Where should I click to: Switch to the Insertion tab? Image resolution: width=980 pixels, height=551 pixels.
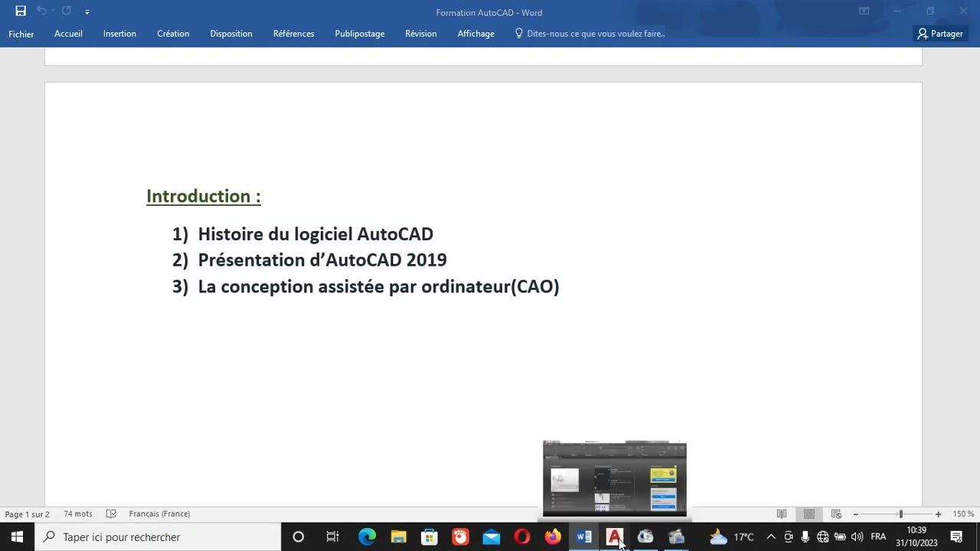(119, 34)
